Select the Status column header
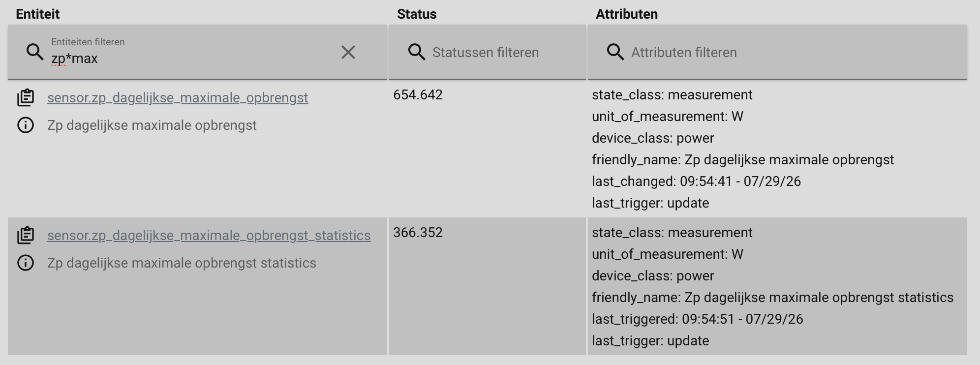This screenshot has height=365, width=980. 417,14
